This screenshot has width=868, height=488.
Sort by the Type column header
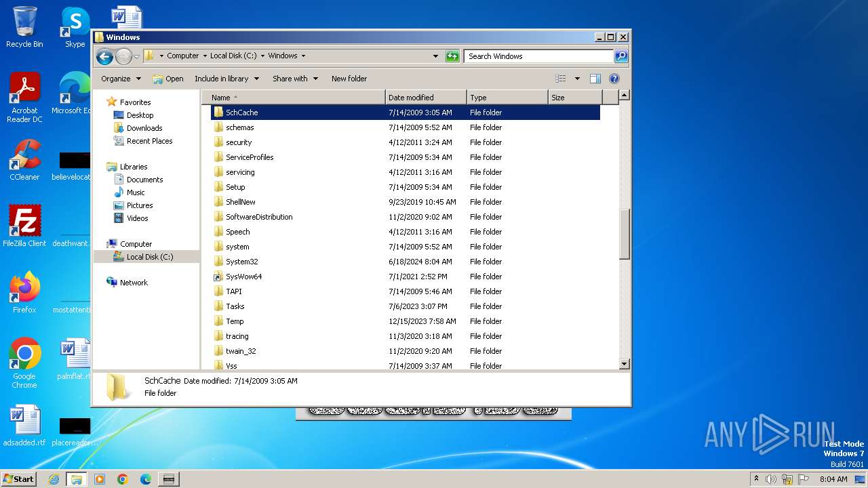(507, 98)
